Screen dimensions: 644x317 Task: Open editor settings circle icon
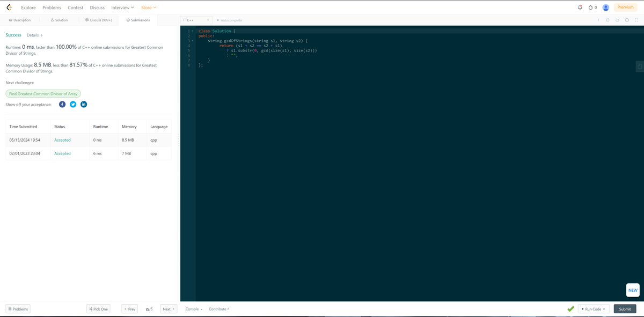coord(627,20)
